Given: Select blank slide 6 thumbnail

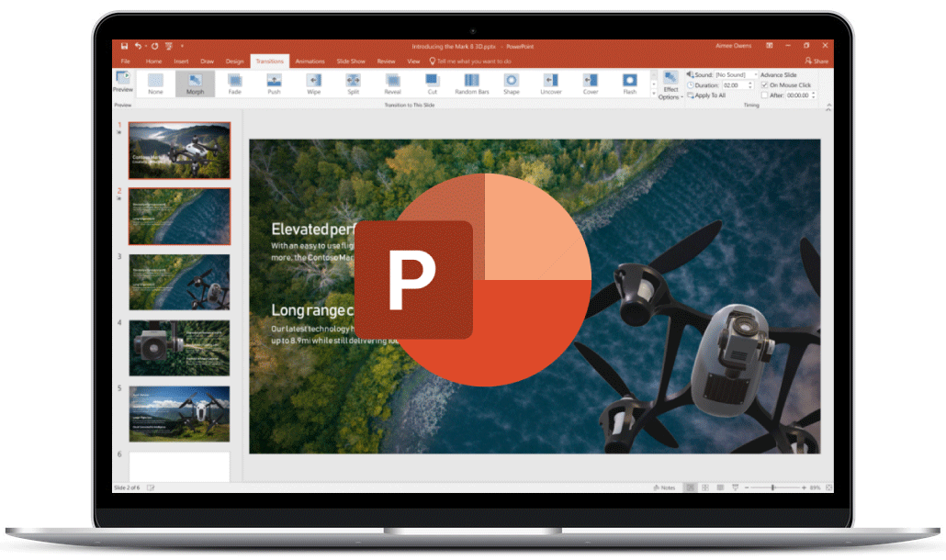Looking at the screenshot, I should pyautogui.click(x=179, y=466).
